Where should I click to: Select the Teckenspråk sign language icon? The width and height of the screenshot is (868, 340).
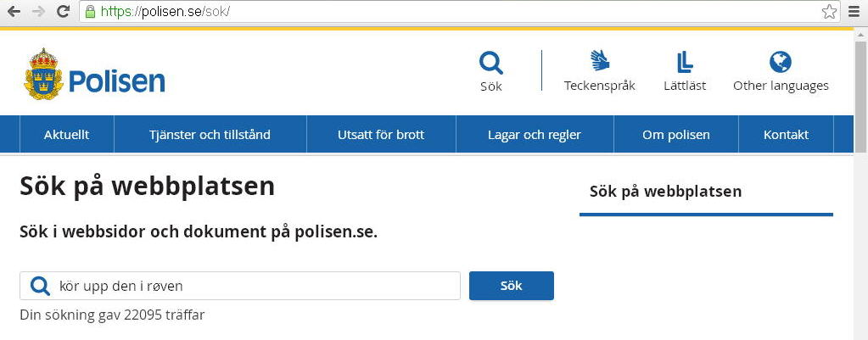coord(600,60)
